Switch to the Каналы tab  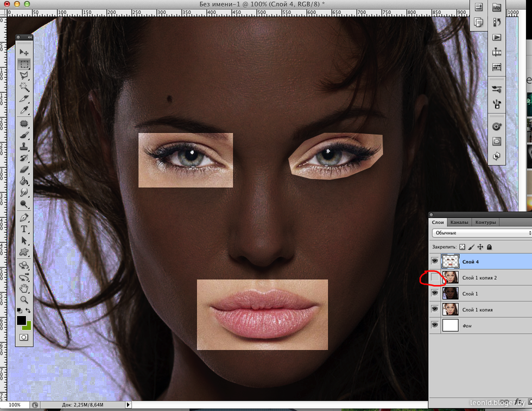click(x=459, y=222)
